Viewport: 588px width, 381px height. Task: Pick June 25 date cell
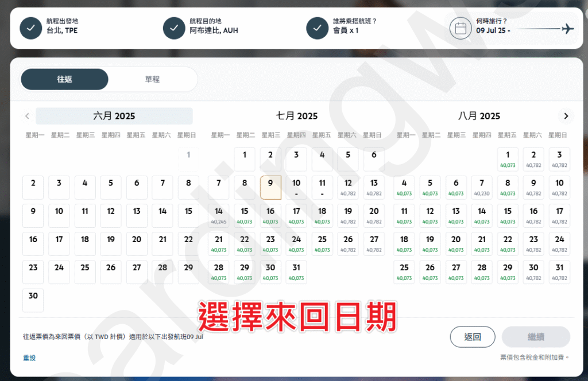coord(85,272)
